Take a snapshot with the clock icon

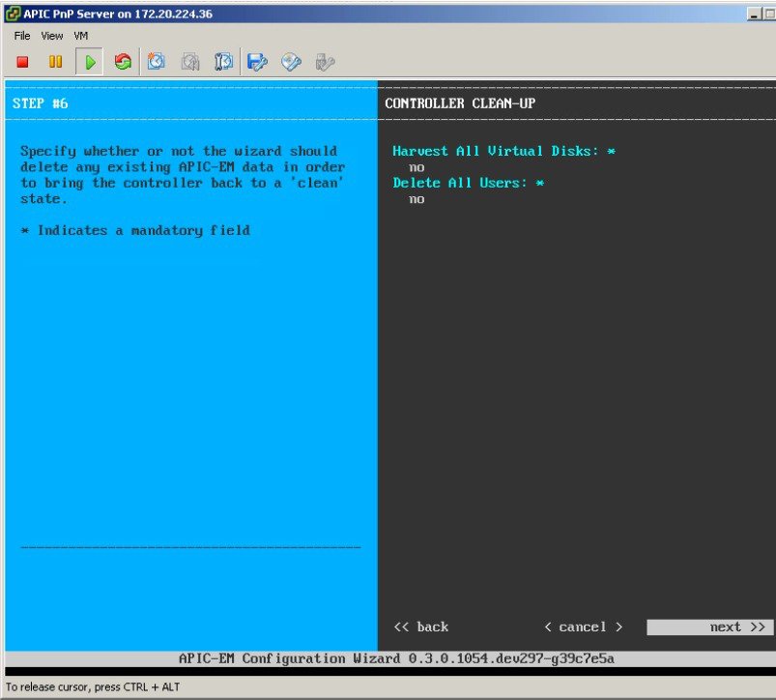pyautogui.click(x=157, y=62)
